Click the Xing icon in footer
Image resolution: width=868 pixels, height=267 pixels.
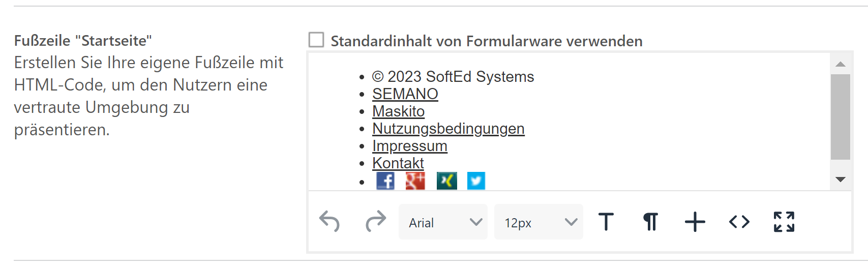coord(447,181)
